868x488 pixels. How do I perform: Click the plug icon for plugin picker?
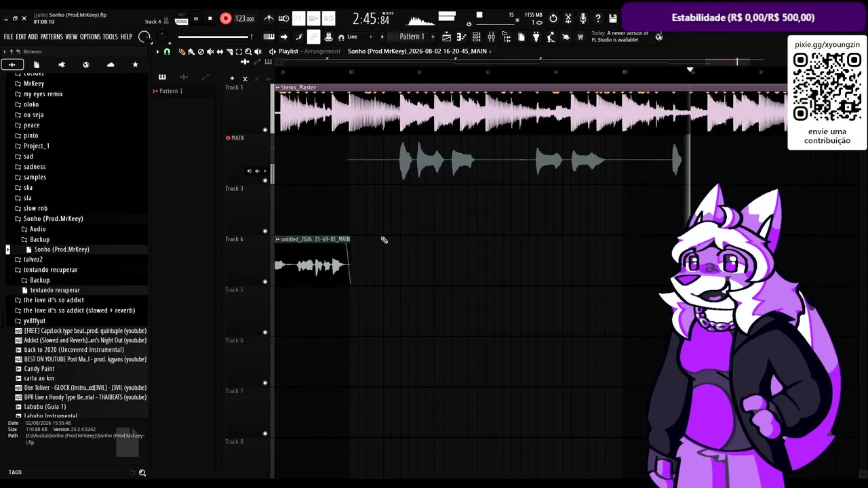tap(536, 37)
